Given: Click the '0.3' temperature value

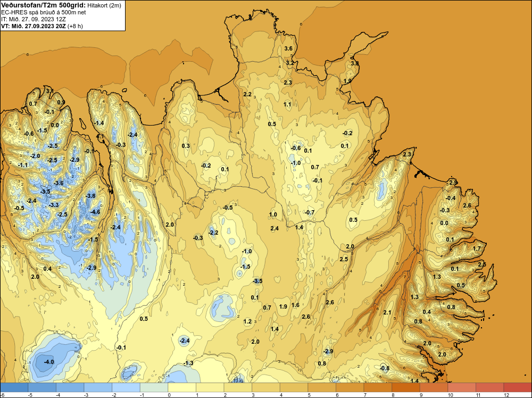Looking at the screenshot, I should [186, 146].
